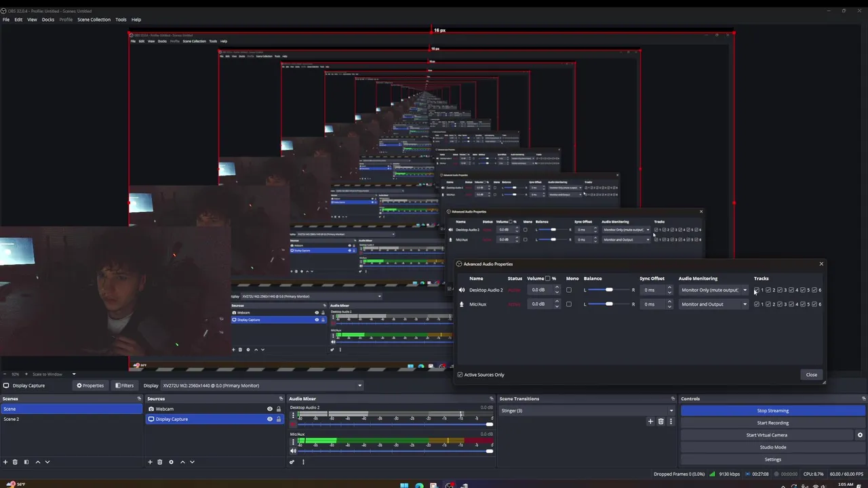Open Desktop Audio 2 audio monitoring dropdown
The height and width of the screenshot is (488, 868).
pyautogui.click(x=713, y=290)
